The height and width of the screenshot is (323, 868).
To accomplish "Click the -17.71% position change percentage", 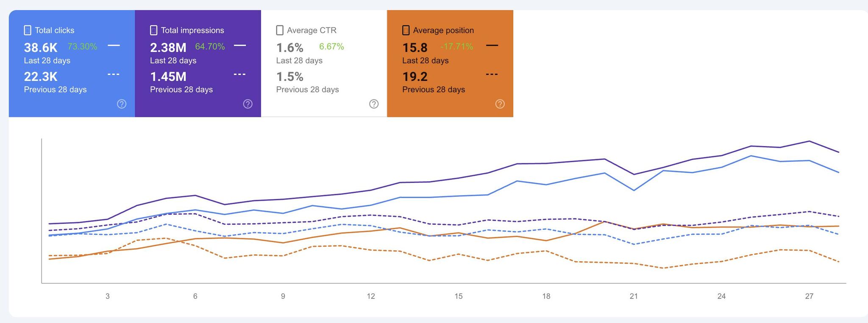I will pos(456,47).
